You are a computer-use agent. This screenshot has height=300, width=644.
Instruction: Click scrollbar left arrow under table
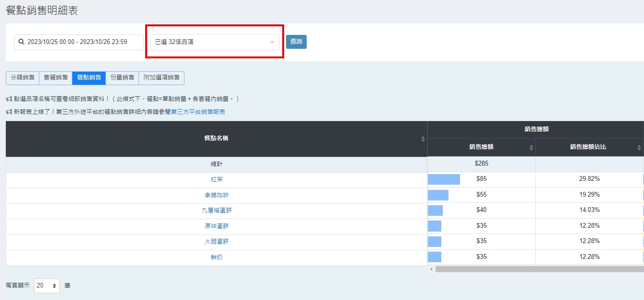coord(431,269)
